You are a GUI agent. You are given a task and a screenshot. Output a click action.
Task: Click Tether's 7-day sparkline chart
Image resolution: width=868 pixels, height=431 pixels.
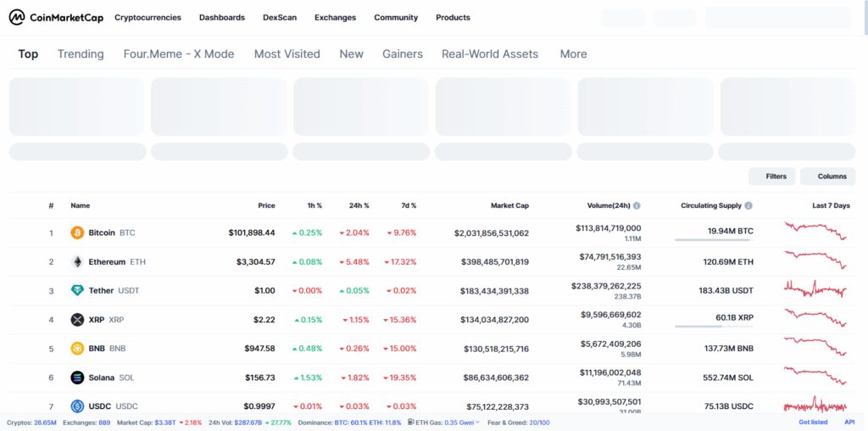click(x=815, y=289)
